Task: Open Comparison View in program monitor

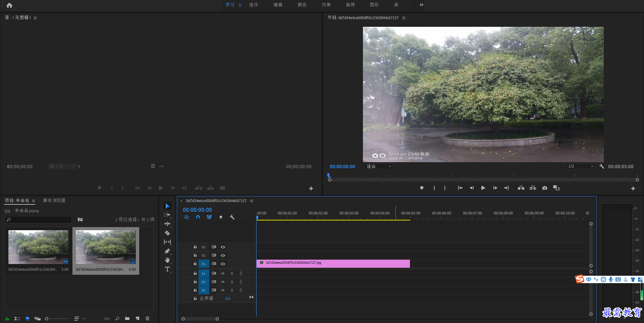Action: tap(556, 188)
